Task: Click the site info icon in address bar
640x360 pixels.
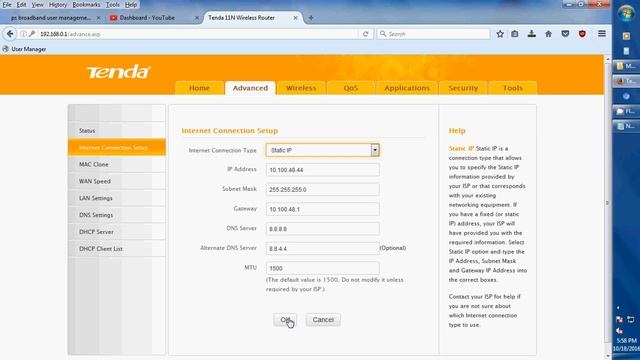Action: pyautogui.click(x=23, y=34)
